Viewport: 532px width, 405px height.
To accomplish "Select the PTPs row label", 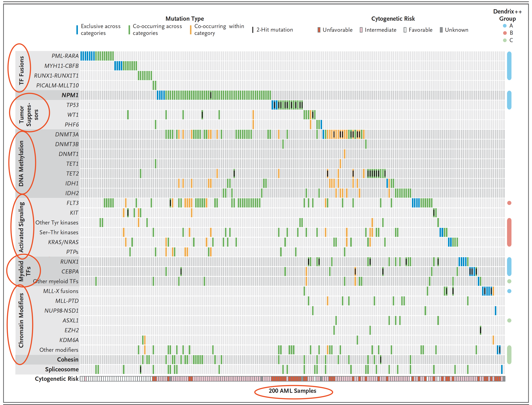I will pos(72,252).
